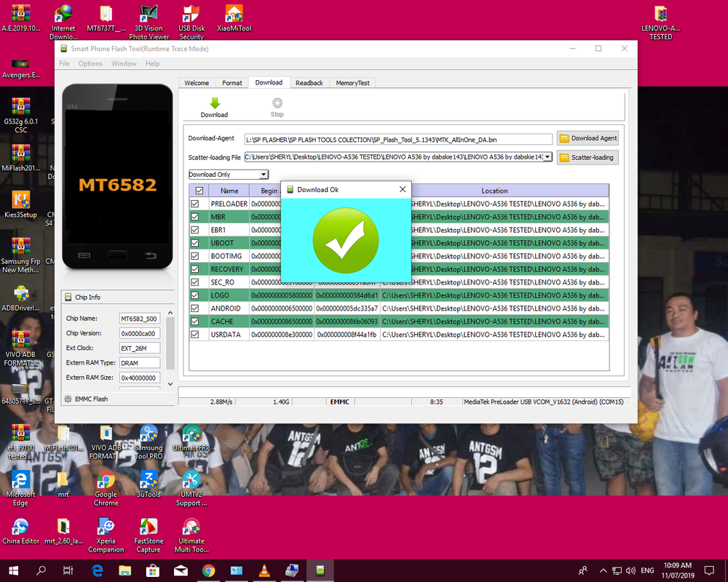The width and height of the screenshot is (728, 582).
Task: Switch to the Readback tab
Action: pos(309,83)
